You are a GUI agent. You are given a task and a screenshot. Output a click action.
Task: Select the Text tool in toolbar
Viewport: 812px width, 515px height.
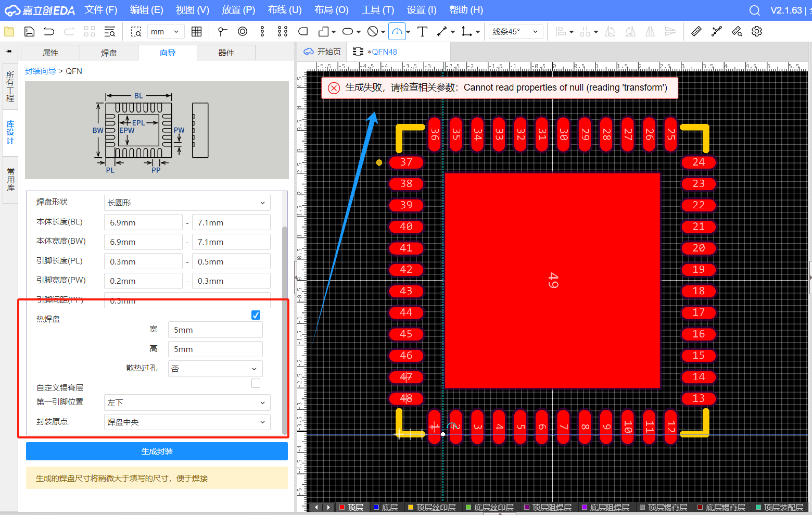tap(422, 32)
